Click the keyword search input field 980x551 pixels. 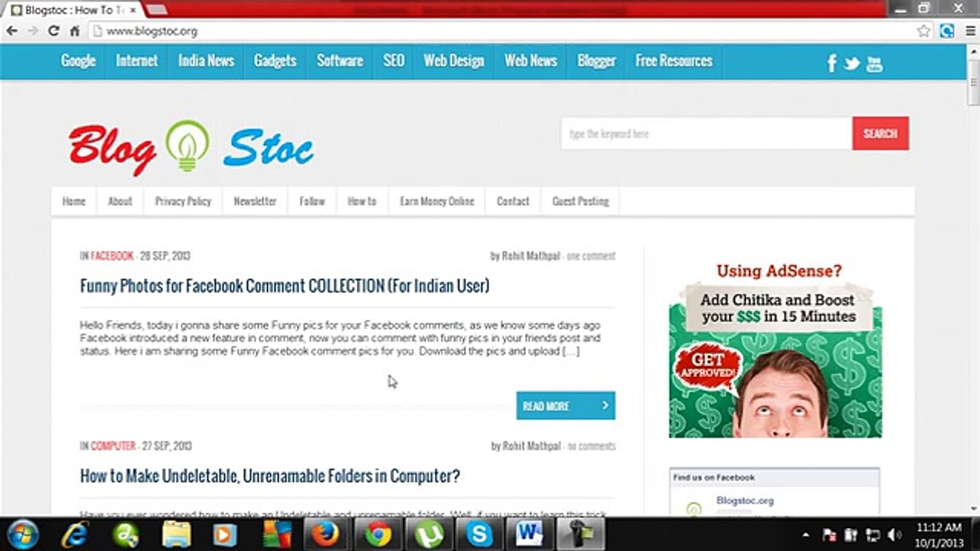pos(706,134)
